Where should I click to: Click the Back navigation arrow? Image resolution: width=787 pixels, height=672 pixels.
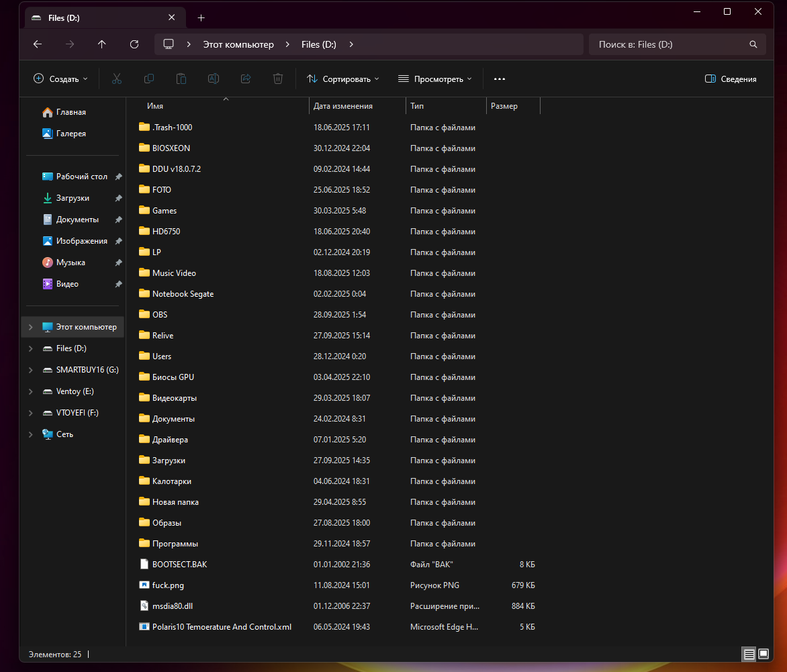point(38,44)
